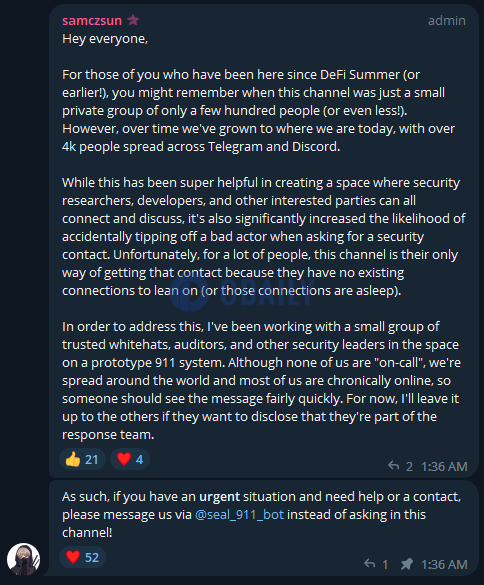484x585 pixels.
Task: Click the reply count 1 on second message
Action: pyautogui.click(x=385, y=564)
